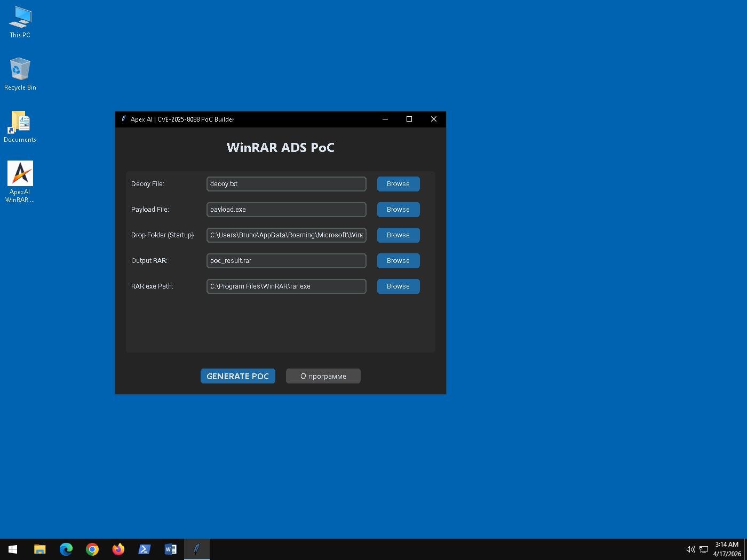Screen dimensions: 747x560
Task: Click the PoC Builder feather taskbar icon
Action: pos(197,549)
